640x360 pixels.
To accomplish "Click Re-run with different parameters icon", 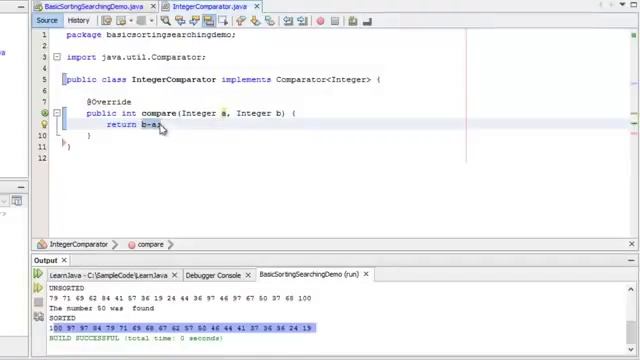I will (x=38, y=288).
